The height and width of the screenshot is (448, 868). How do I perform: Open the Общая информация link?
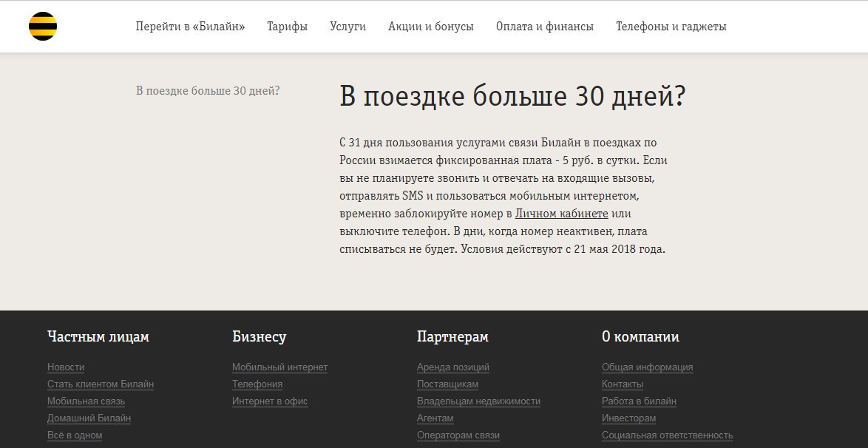(x=647, y=367)
